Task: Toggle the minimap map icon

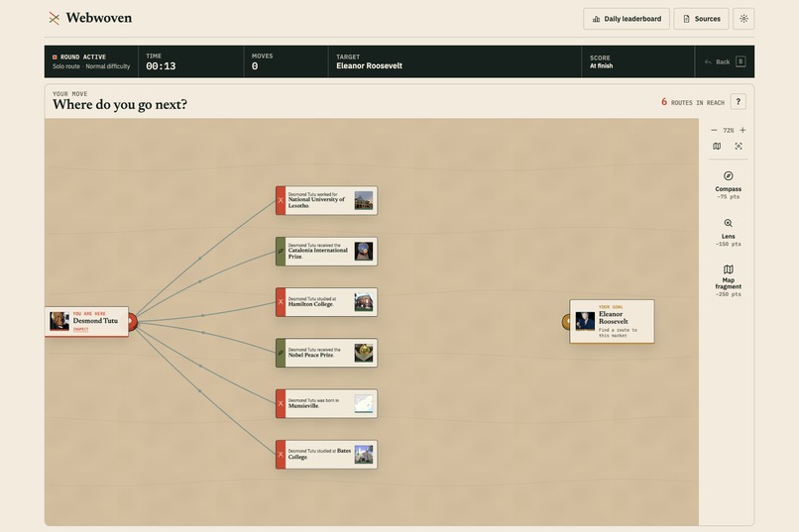Action: click(x=717, y=146)
